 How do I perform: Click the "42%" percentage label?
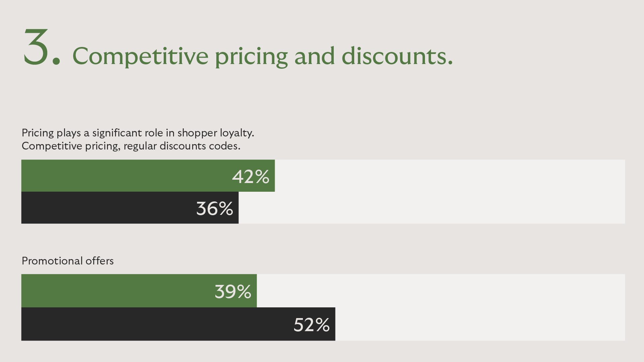click(251, 176)
